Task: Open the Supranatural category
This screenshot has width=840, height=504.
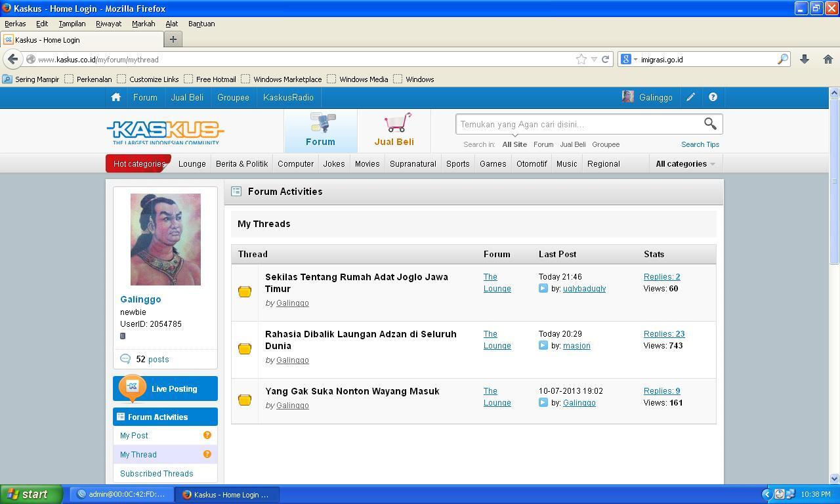Action: 413,164
